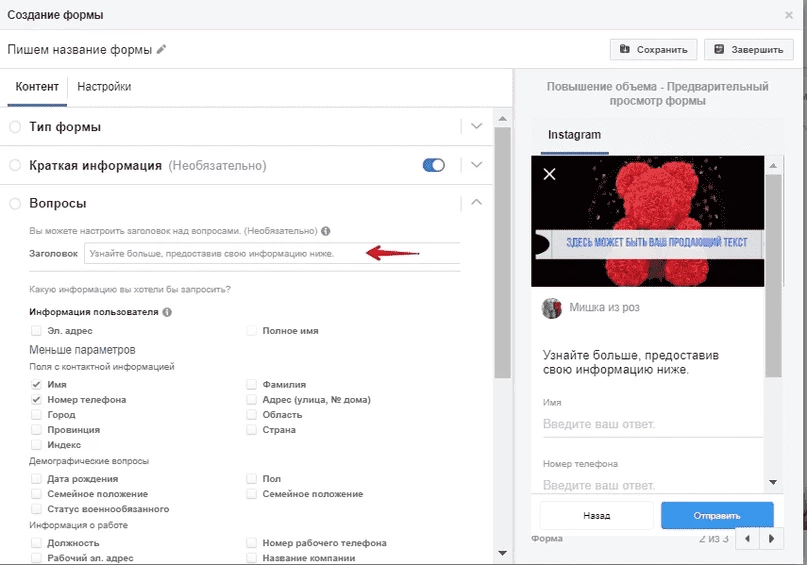This screenshot has width=807, height=565.
Task: Expand the Тип формы section chevron
Action: click(477, 126)
